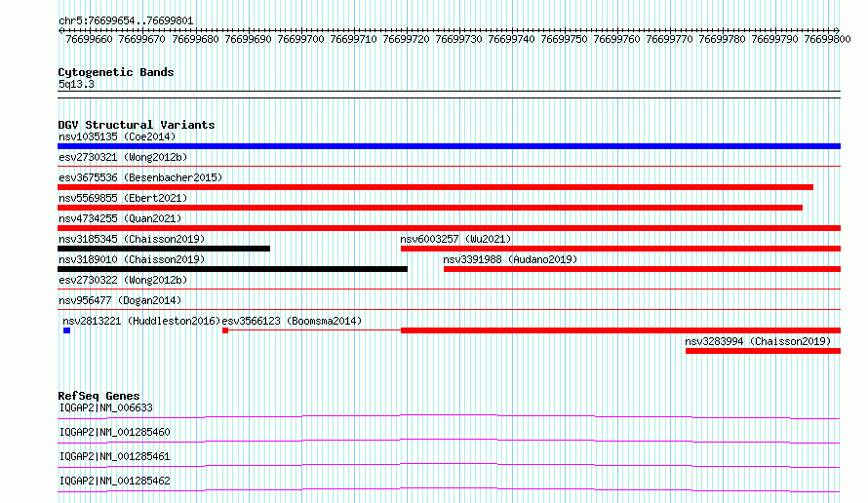Open esv3566123 (Boomsma2014) variant label
This screenshot has height=503, width=868.
pos(292,321)
